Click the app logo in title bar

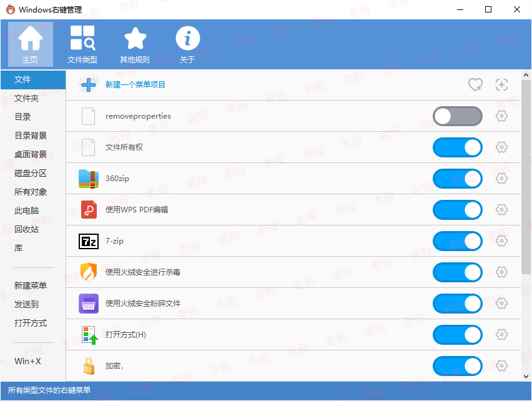point(11,9)
